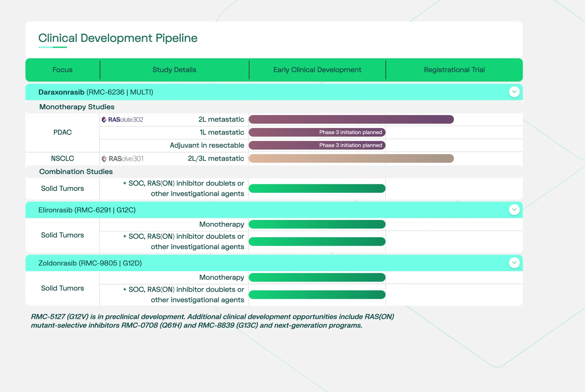
Task: Select the Registrational Trial column header
Action: (x=454, y=70)
